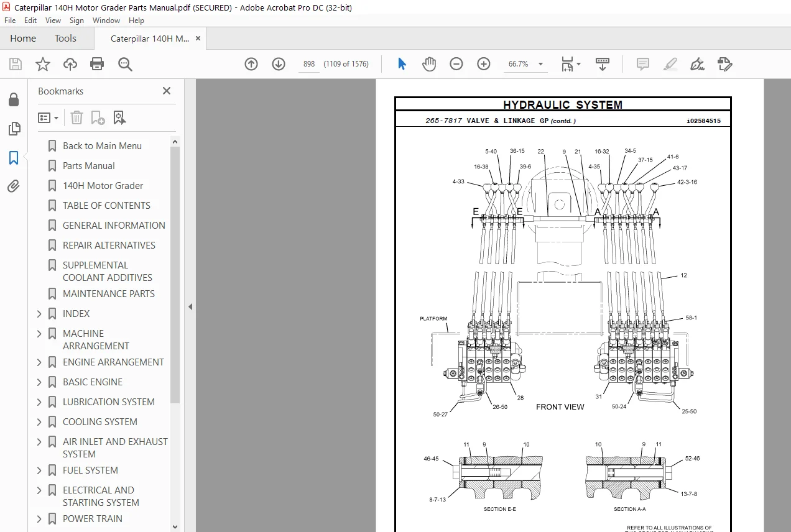Click the stamp tool icon
The image size is (791, 532).
(x=724, y=64)
